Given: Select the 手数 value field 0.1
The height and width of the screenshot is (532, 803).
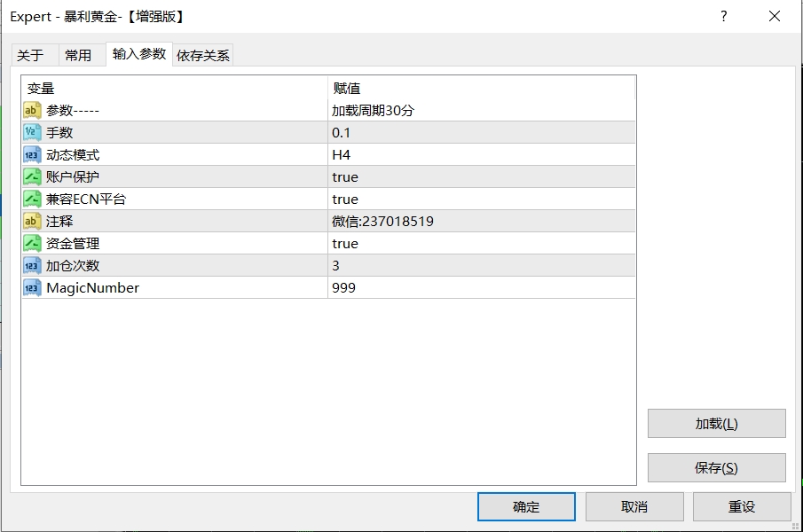Looking at the screenshot, I should (x=480, y=133).
